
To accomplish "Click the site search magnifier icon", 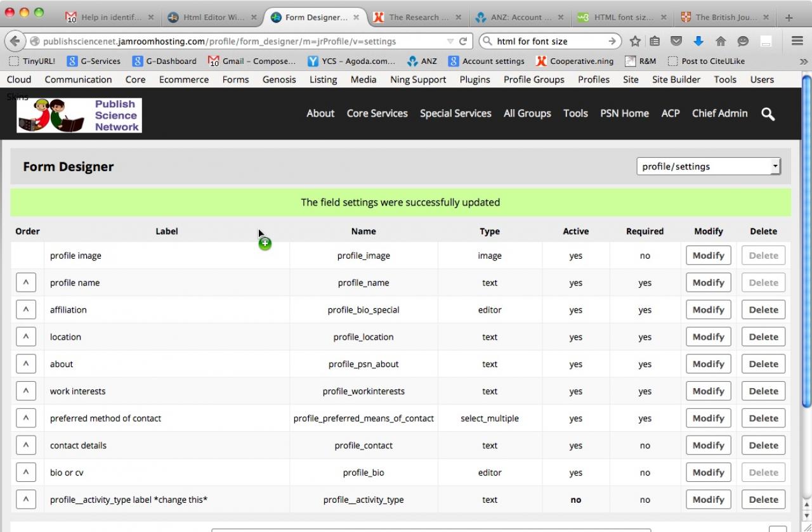I will [768, 114].
